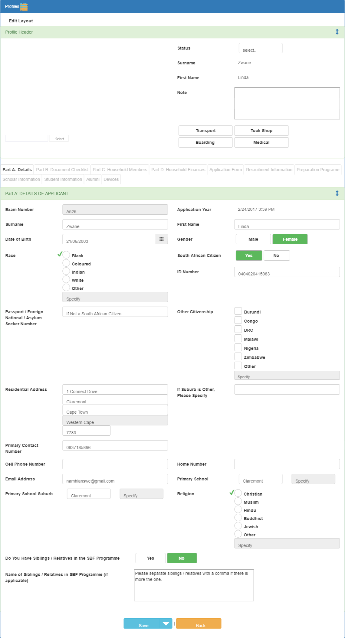Switch to Part B: Document Checklist tab

point(62,170)
